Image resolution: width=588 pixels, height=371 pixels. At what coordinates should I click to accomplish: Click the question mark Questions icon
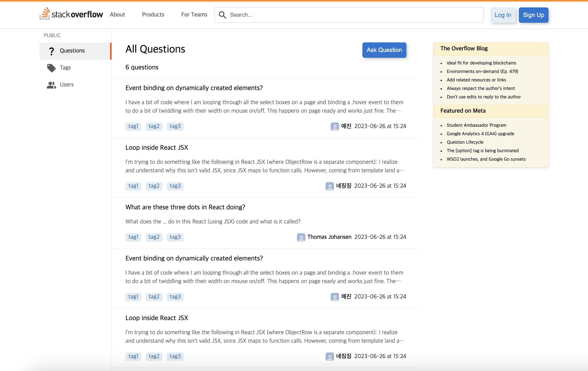pyautogui.click(x=51, y=51)
